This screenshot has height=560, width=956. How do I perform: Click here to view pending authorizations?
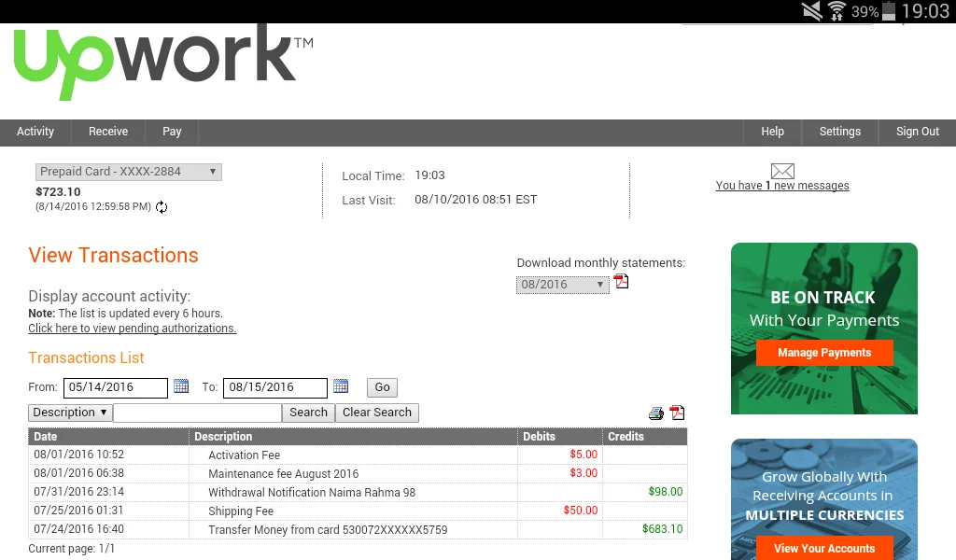point(132,329)
